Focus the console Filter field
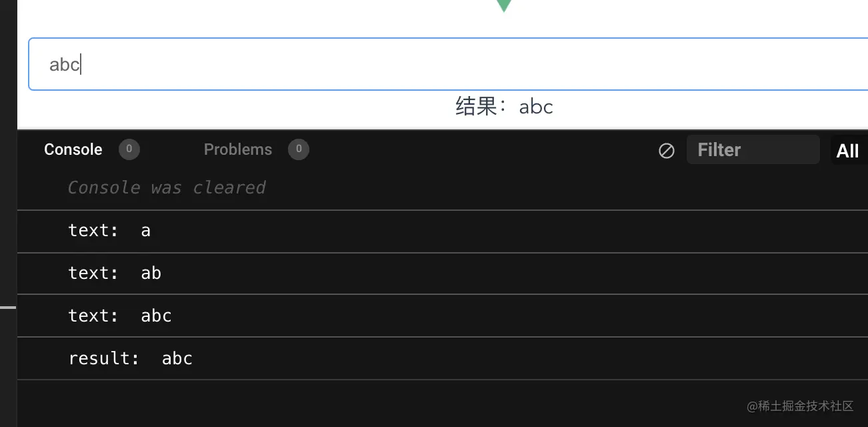 pos(753,149)
